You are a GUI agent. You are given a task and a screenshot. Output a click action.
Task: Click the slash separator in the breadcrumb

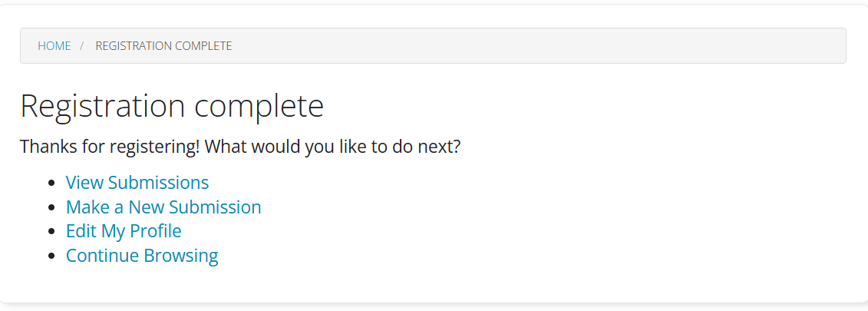(x=82, y=46)
